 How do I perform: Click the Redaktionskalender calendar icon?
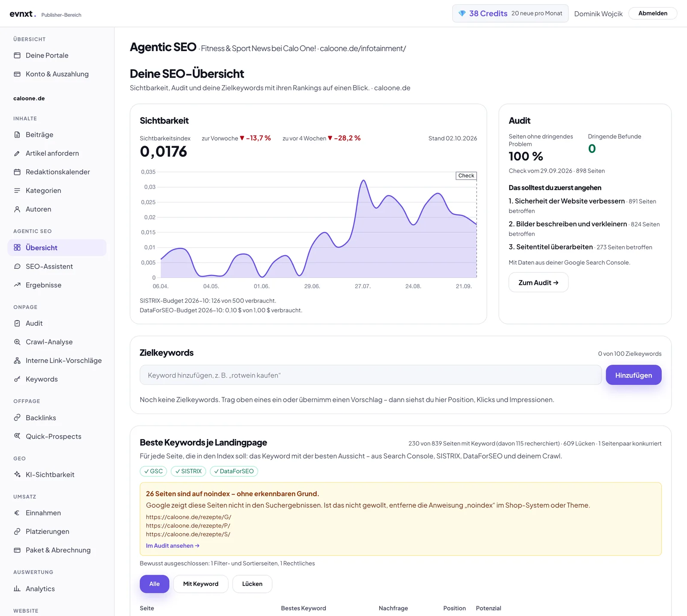pyautogui.click(x=17, y=172)
